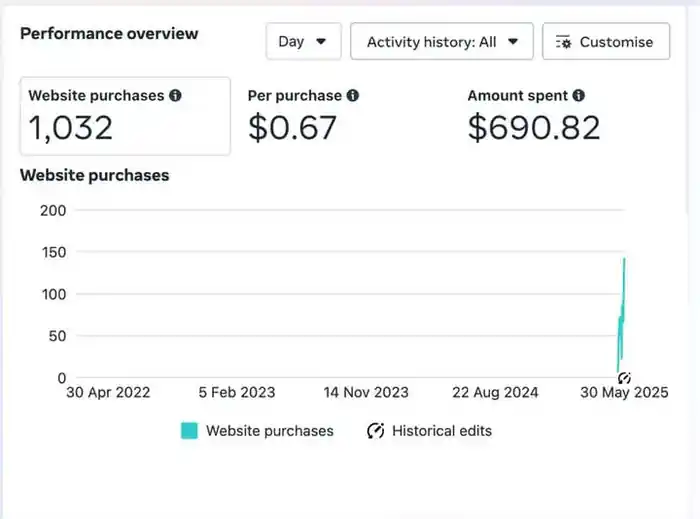Viewport: 700px width, 519px height.
Task: Click the Performance overview heading
Action: pos(109,33)
